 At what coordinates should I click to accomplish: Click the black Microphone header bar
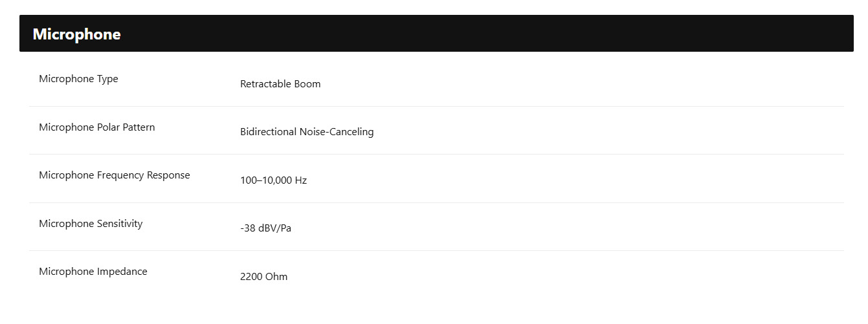[x=436, y=34]
